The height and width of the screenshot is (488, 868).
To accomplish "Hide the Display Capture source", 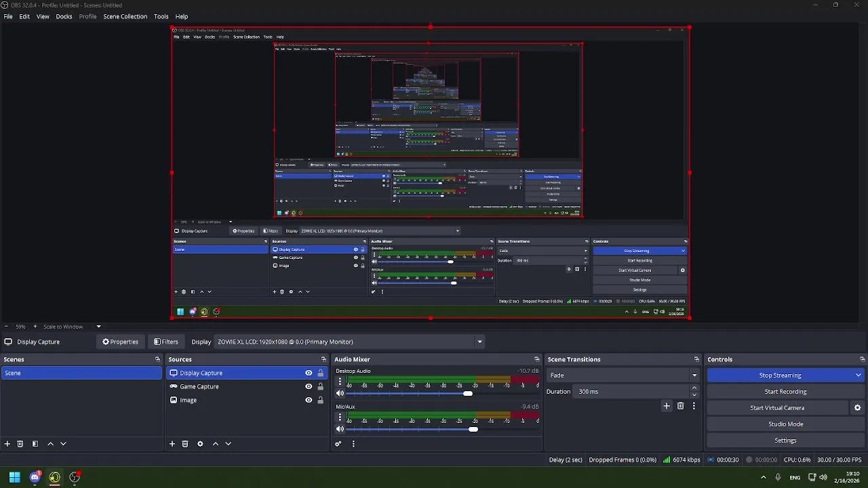I will [309, 373].
